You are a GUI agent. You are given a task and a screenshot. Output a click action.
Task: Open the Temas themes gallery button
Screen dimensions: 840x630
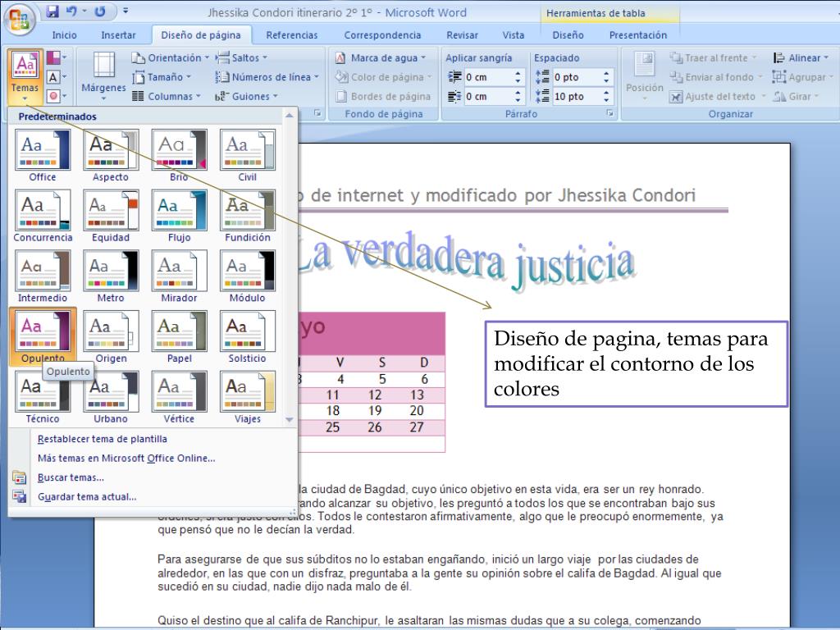[x=25, y=76]
